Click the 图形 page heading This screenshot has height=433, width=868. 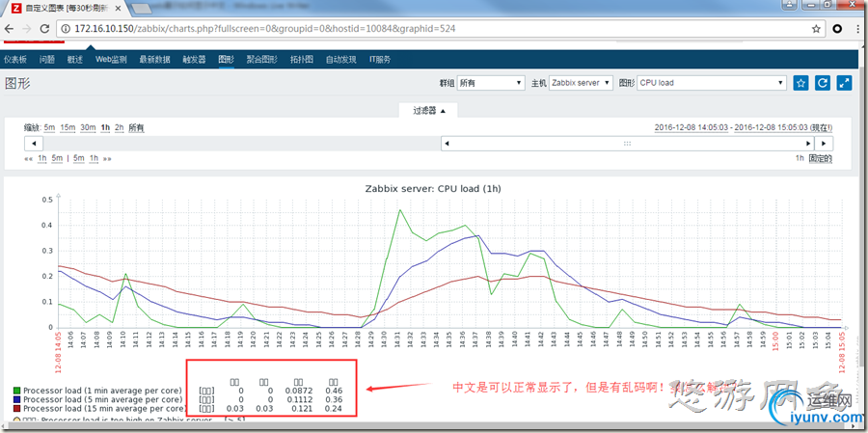point(17,84)
